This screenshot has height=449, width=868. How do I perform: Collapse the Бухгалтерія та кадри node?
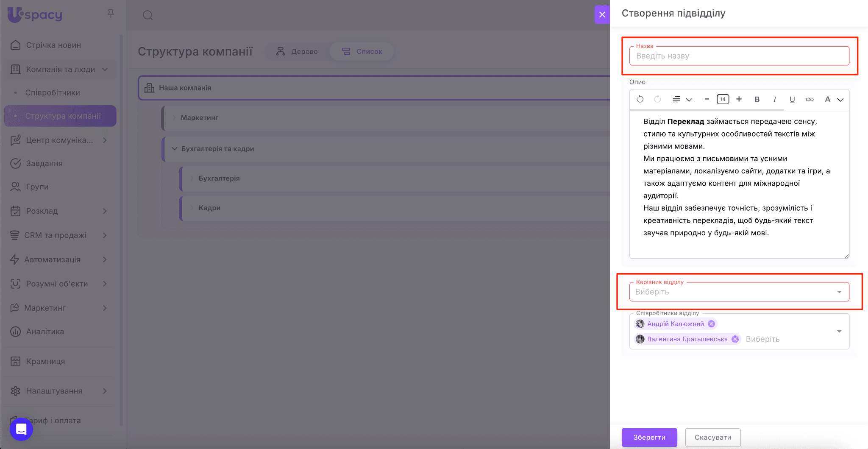[174, 149]
